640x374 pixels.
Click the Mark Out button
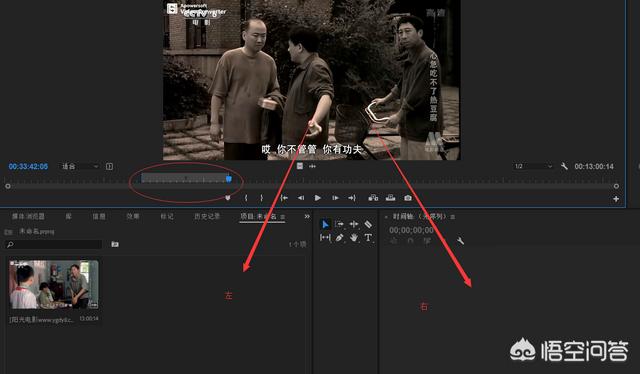[261, 198]
